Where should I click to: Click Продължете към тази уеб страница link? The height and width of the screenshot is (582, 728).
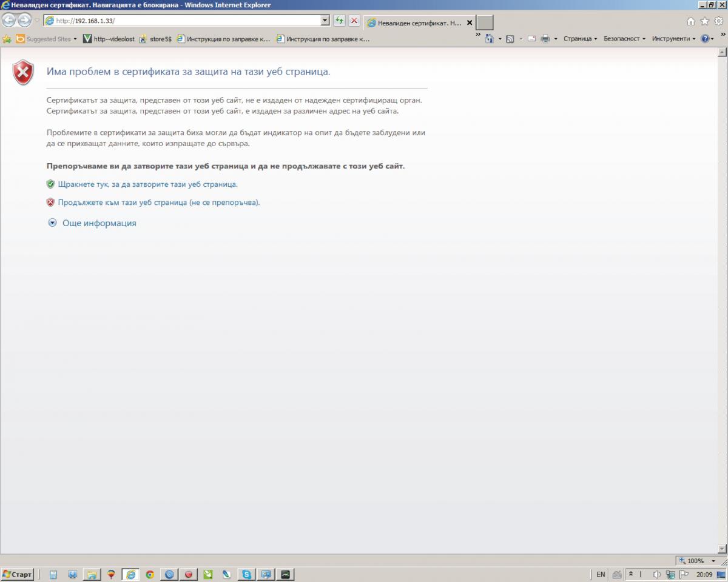coord(159,202)
